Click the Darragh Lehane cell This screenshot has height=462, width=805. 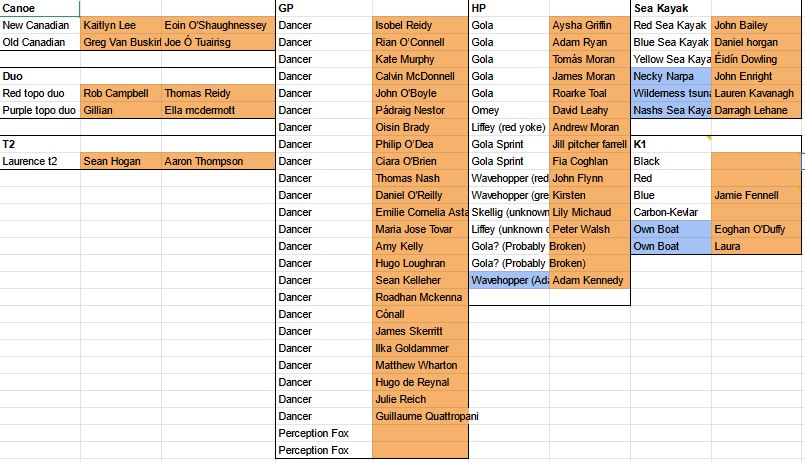[x=756, y=110]
